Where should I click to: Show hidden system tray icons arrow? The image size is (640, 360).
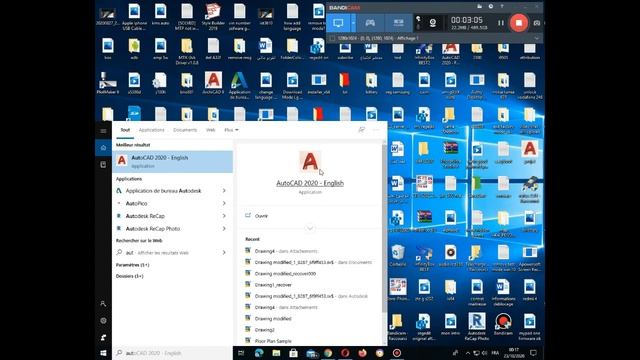click(x=468, y=353)
